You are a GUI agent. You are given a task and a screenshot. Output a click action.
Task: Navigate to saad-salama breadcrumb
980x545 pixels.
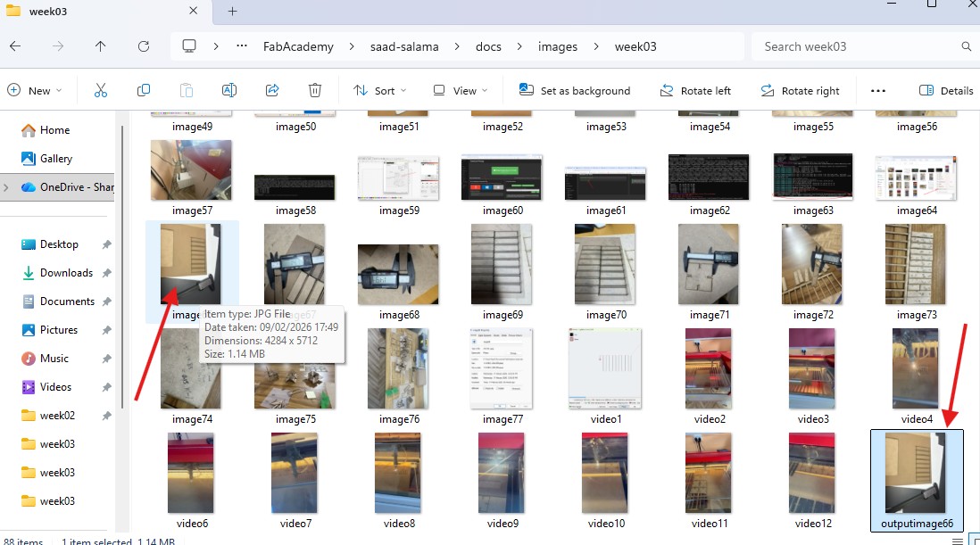tap(404, 46)
